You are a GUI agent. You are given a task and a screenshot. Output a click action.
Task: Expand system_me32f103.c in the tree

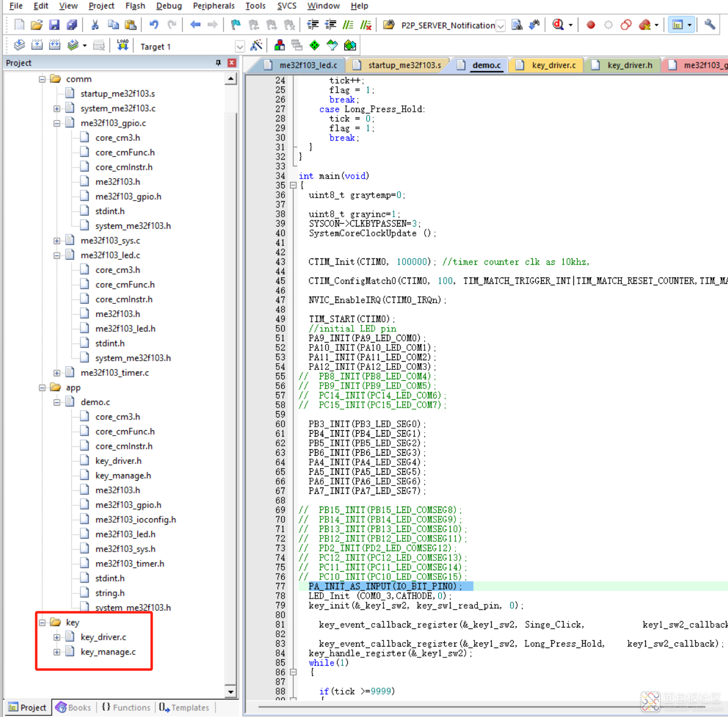tap(57, 108)
